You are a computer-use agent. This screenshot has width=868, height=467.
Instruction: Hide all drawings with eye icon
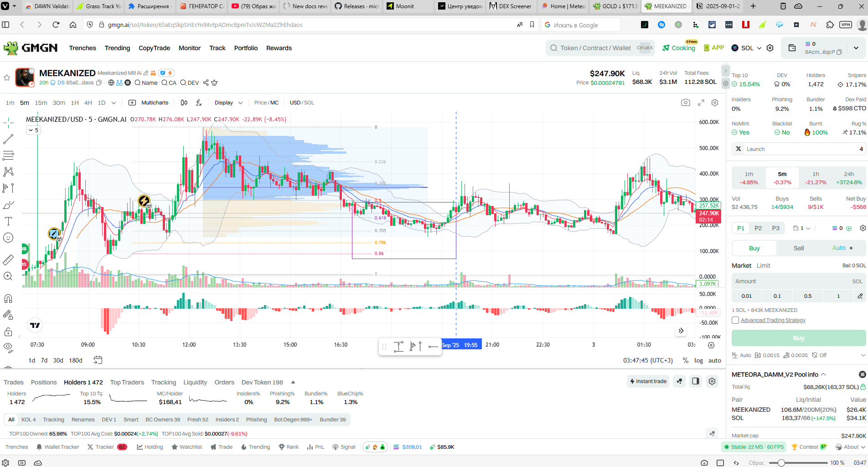[x=8, y=348]
